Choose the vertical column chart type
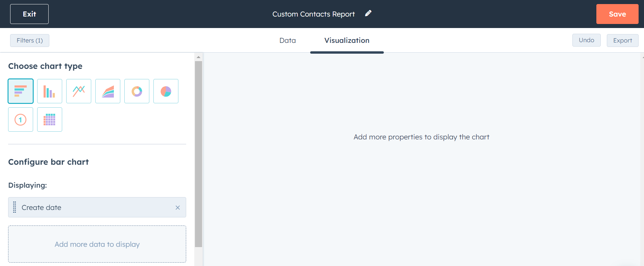The image size is (644, 266). point(50,91)
